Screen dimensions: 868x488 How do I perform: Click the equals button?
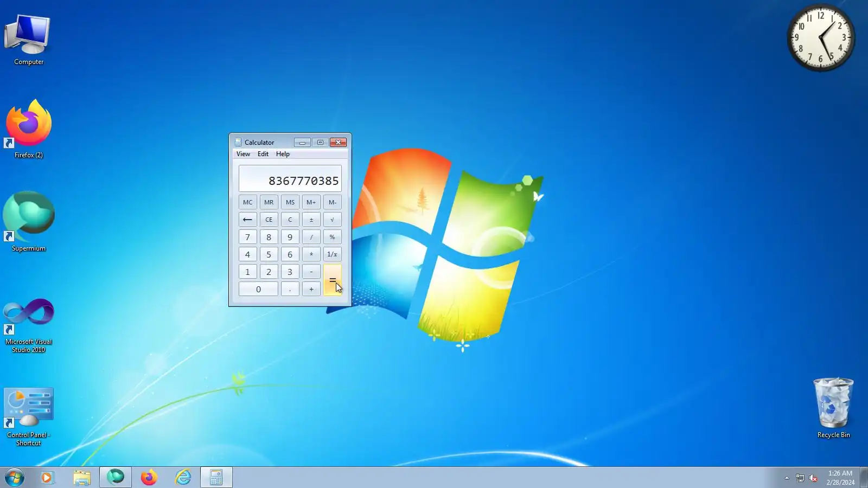coord(333,280)
